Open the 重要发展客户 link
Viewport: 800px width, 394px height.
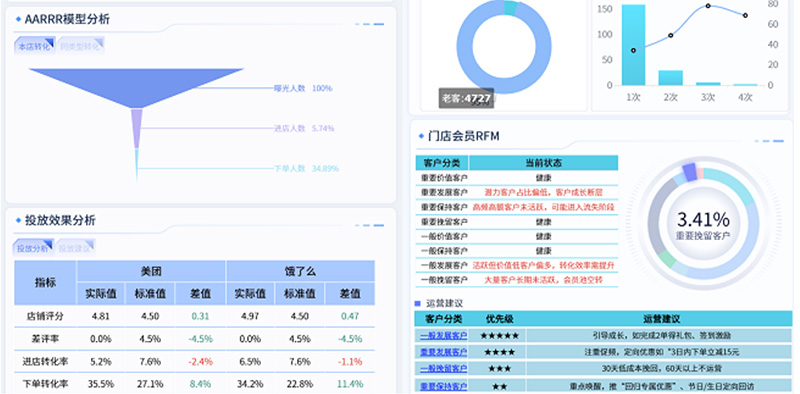coord(443,352)
